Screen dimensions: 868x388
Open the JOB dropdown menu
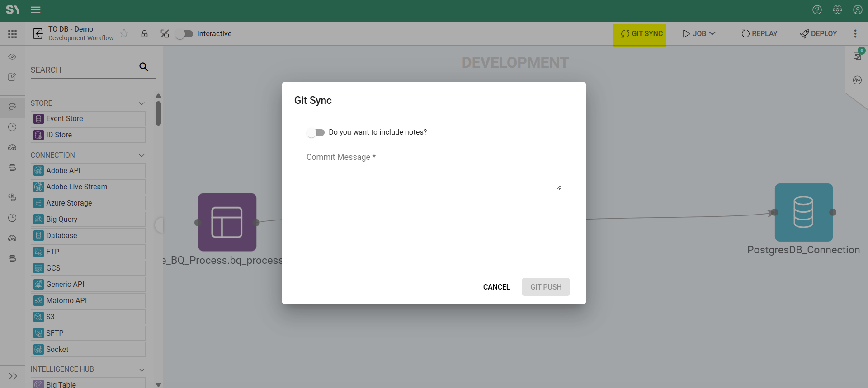pyautogui.click(x=698, y=34)
